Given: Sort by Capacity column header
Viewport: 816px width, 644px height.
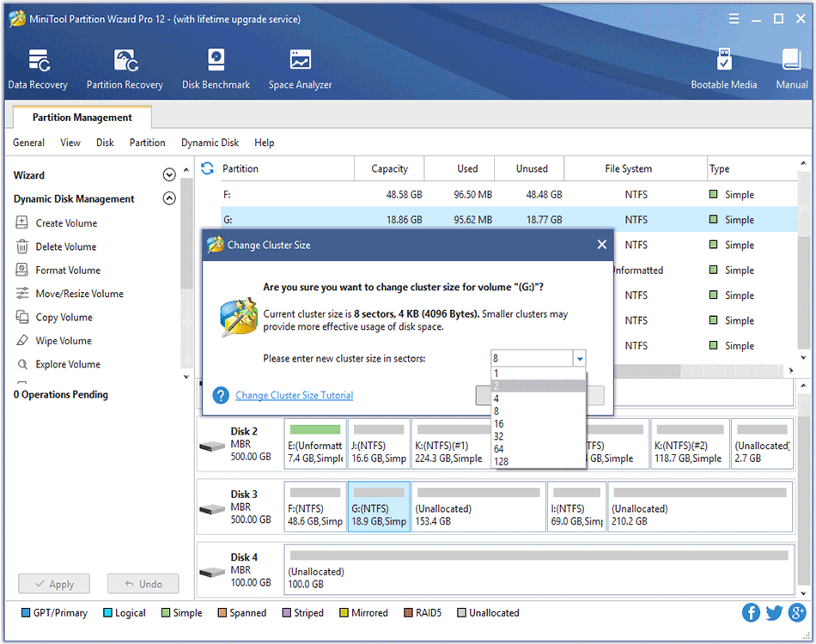Looking at the screenshot, I should point(389,168).
